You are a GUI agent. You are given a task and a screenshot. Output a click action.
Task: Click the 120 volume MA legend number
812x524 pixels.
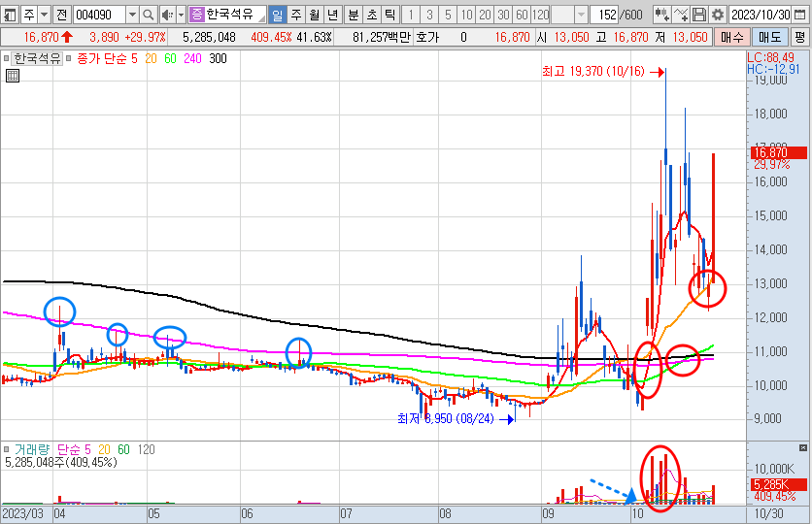[146, 449]
